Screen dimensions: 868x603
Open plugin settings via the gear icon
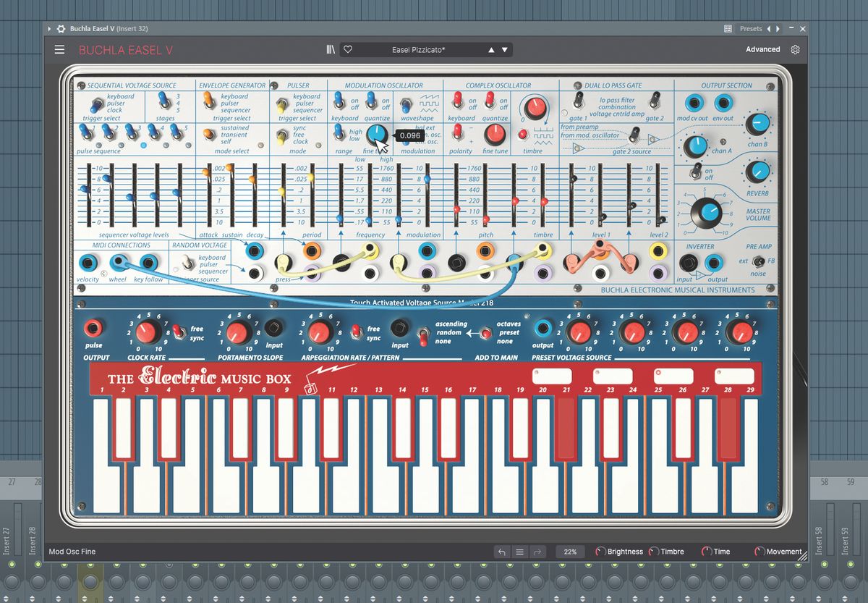(x=793, y=49)
